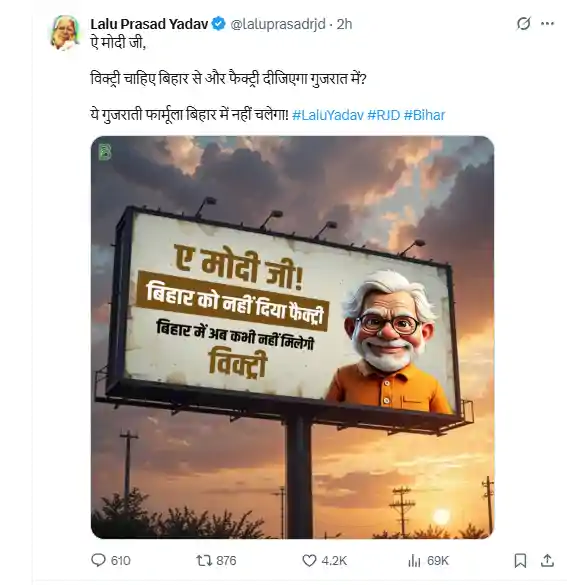The image size is (567, 585).
Task: Open the #LaluYadav hashtag
Action: click(x=328, y=115)
